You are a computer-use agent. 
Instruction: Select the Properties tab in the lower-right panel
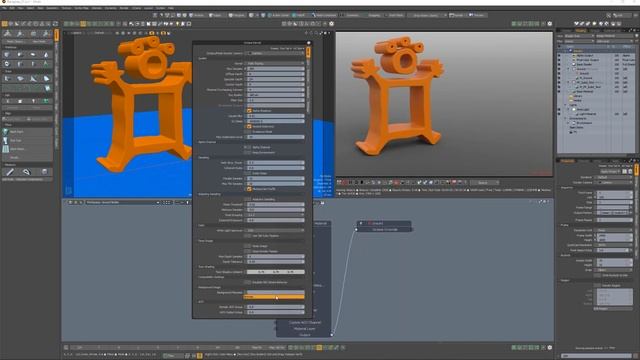tap(567, 161)
